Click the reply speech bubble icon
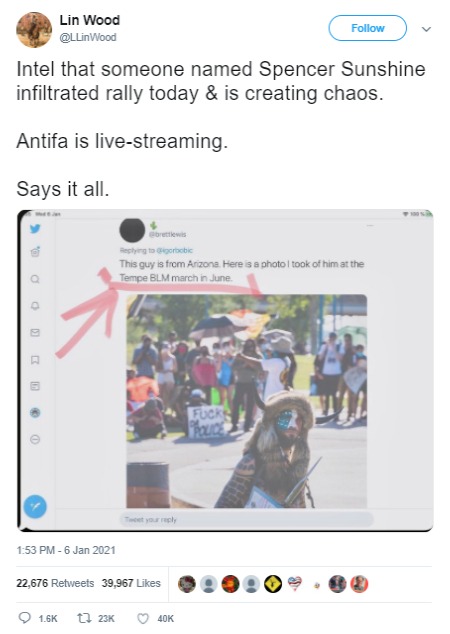Viewport: 450px width, 634px height. coord(25,617)
